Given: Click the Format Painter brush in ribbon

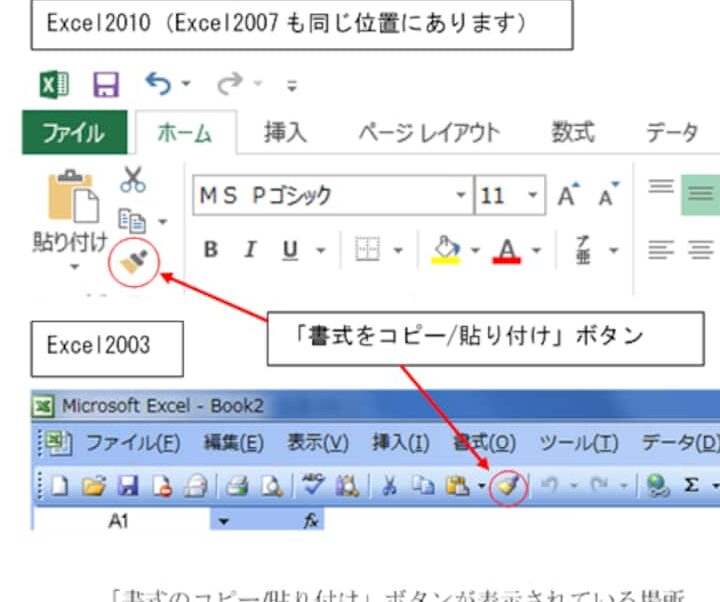Looking at the screenshot, I should coord(134,262).
